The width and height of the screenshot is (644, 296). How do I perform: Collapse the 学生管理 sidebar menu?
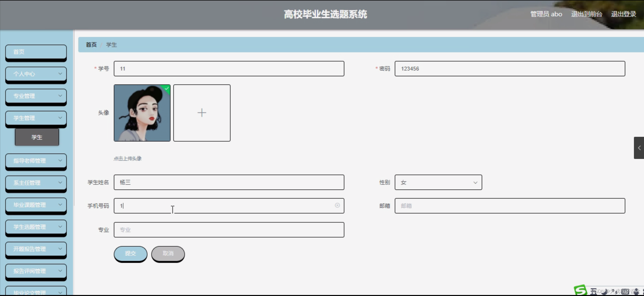click(36, 118)
